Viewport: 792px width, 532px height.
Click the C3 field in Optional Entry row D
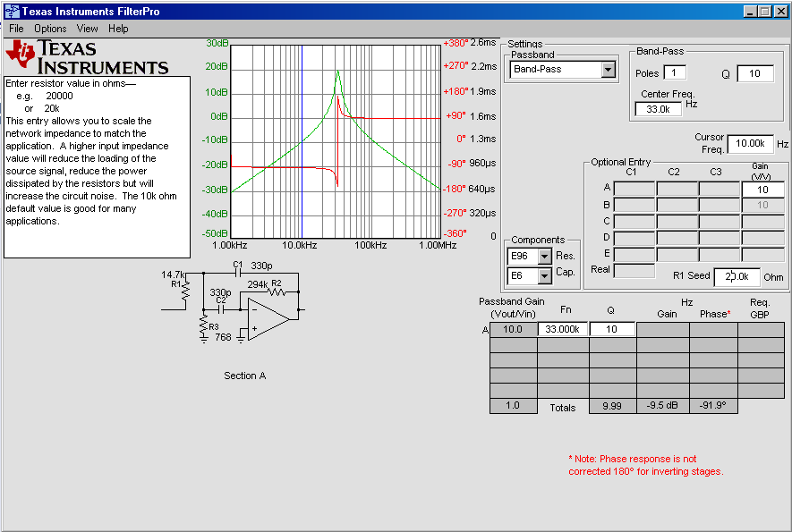click(720, 238)
